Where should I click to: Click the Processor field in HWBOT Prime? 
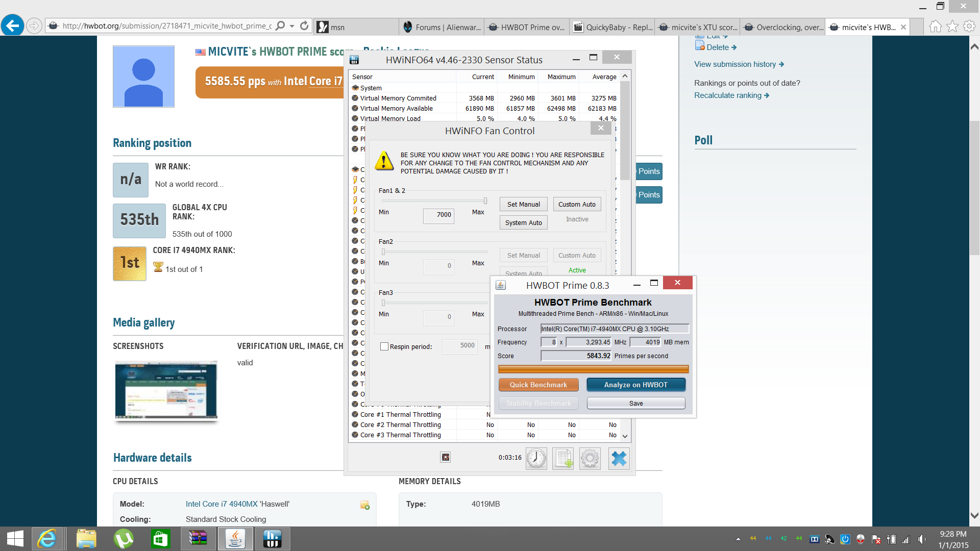click(615, 329)
